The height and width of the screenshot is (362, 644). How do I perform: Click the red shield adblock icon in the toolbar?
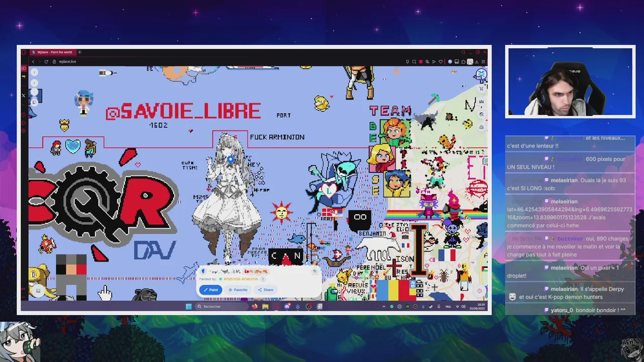click(x=421, y=62)
